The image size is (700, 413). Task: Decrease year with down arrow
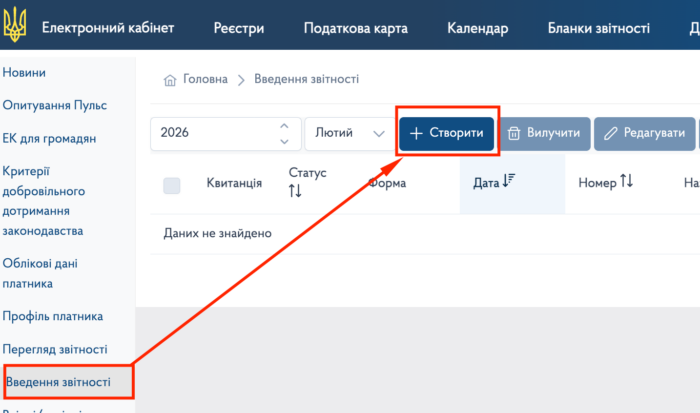coord(284,140)
